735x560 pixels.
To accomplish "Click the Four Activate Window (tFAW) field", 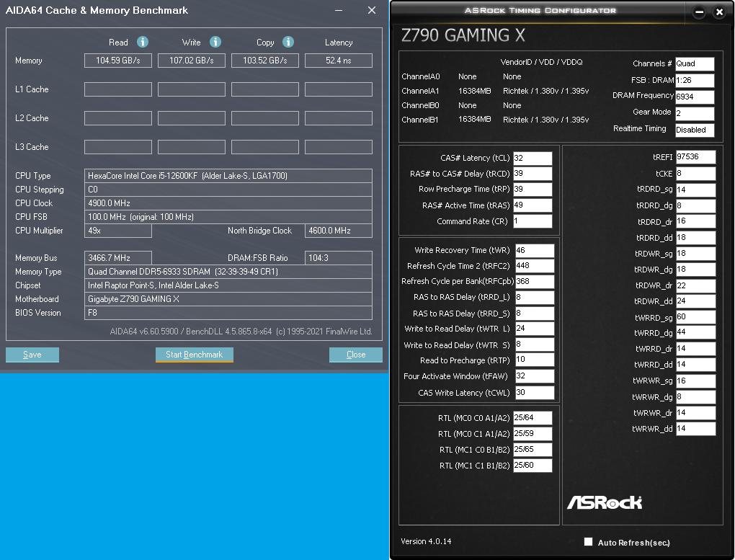I will (535, 376).
